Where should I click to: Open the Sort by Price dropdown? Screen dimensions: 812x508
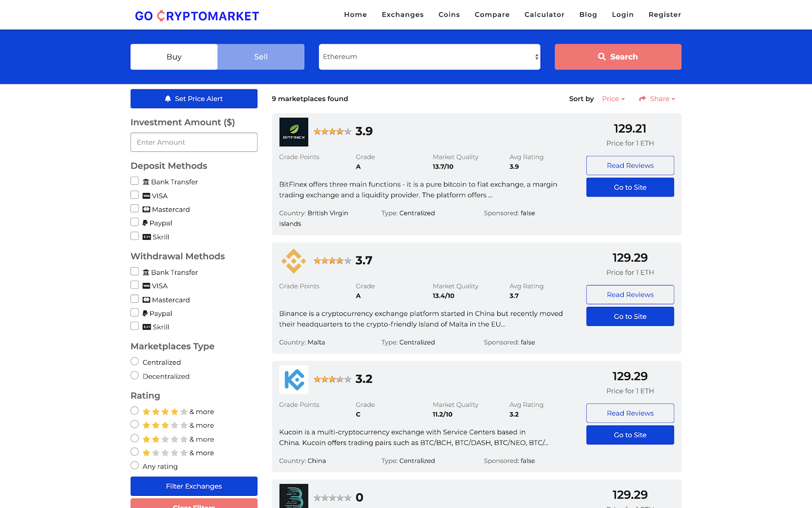613,99
